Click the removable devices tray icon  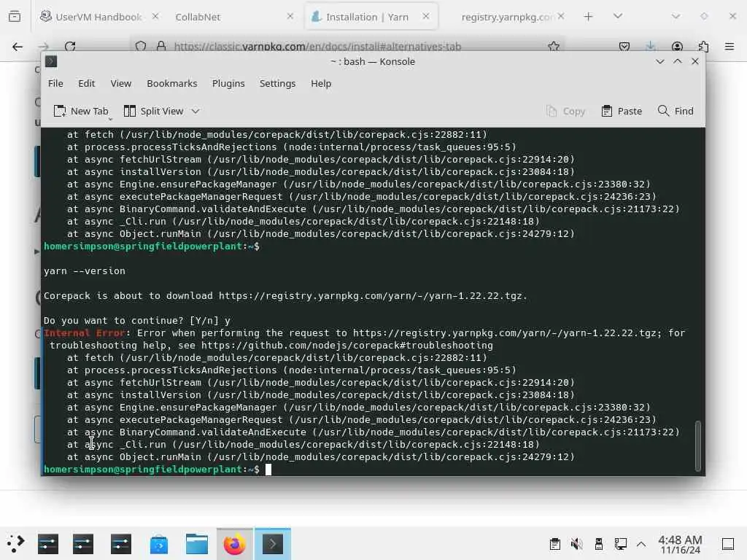[x=599, y=544]
